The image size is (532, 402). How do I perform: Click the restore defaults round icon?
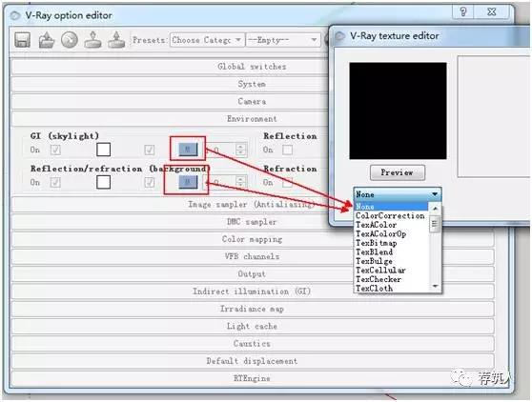pyautogui.click(x=70, y=40)
